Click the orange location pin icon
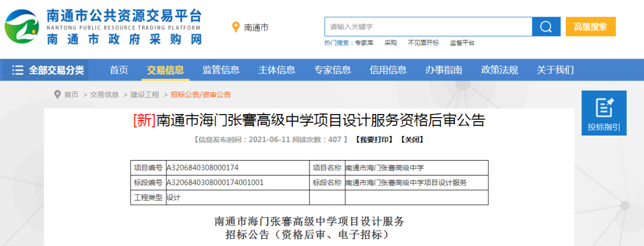This screenshot has width=644, height=246. tap(236, 27)
